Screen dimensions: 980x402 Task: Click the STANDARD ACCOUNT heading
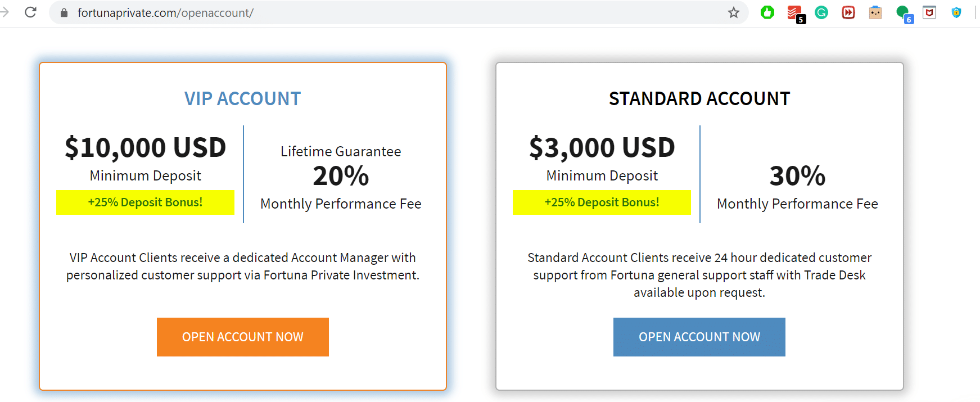tap(699, 99)
